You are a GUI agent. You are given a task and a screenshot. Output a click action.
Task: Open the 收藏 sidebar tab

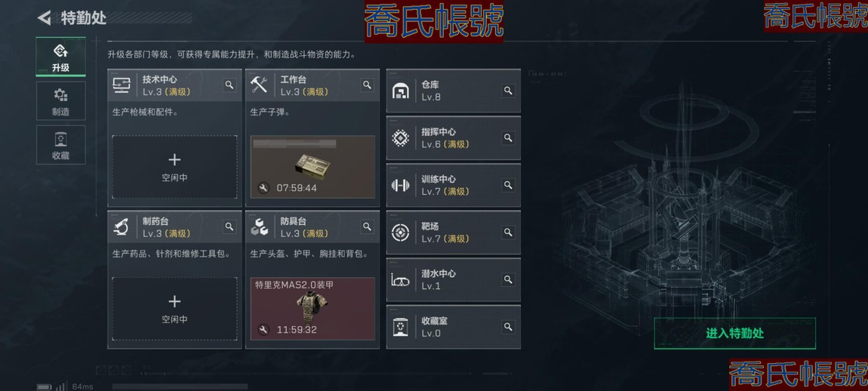[61, 144]
